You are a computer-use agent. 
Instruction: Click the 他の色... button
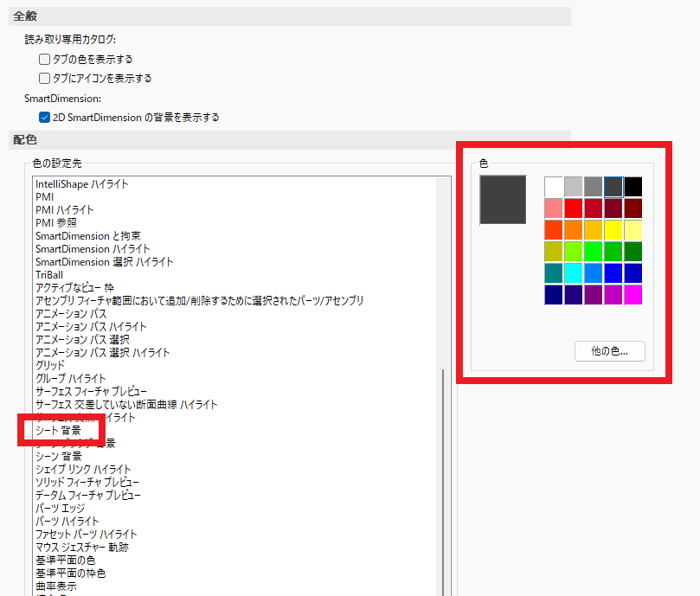click(609, 351)
